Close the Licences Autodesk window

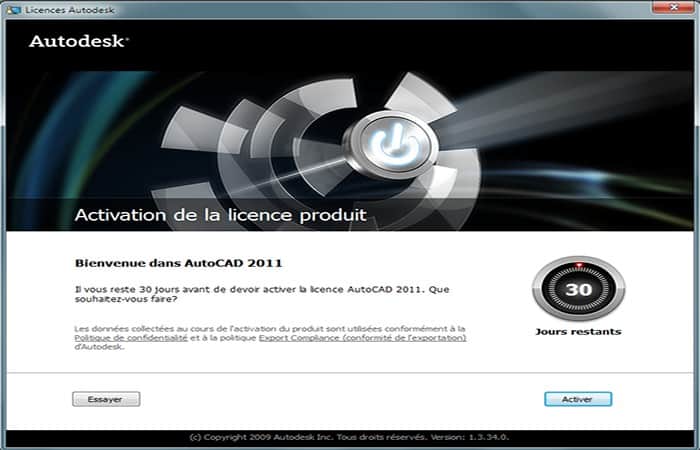click(x=674, y=7)
